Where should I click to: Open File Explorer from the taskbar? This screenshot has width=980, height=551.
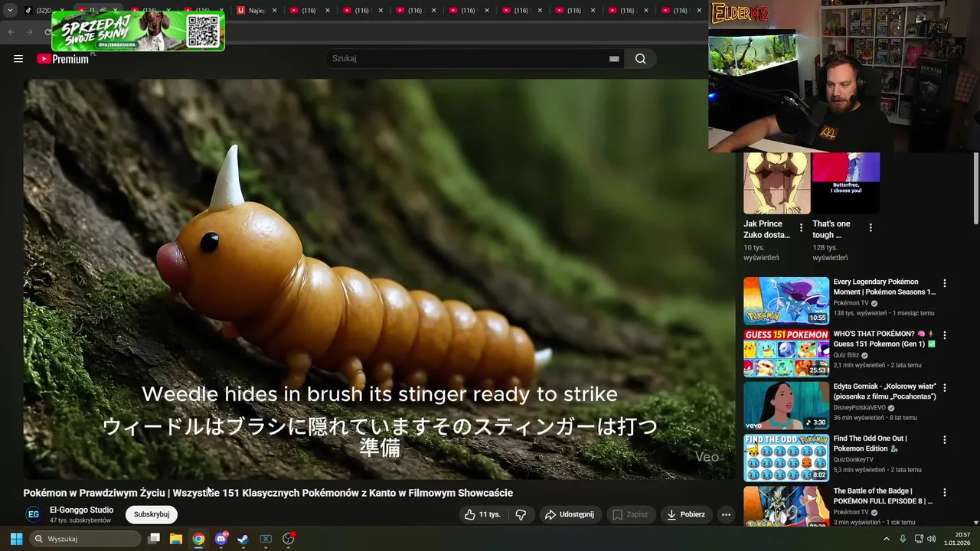[176, 539]
